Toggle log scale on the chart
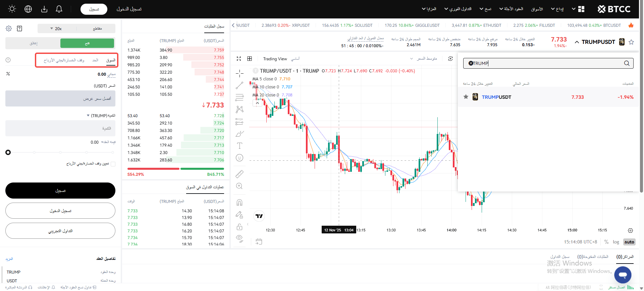This screenshot has width=644, height=291. point(616,242)
